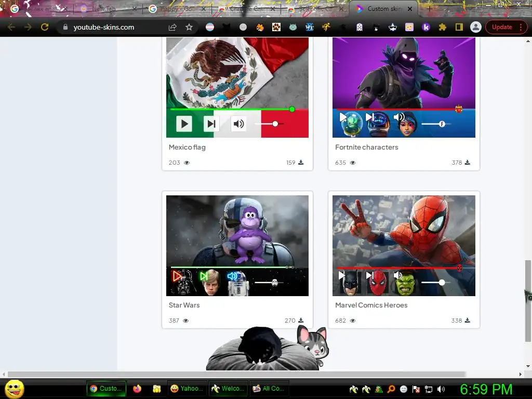This screenshot has width=532, height=399.
Task: Click the purple K extension icon
Action: [426, 27]
